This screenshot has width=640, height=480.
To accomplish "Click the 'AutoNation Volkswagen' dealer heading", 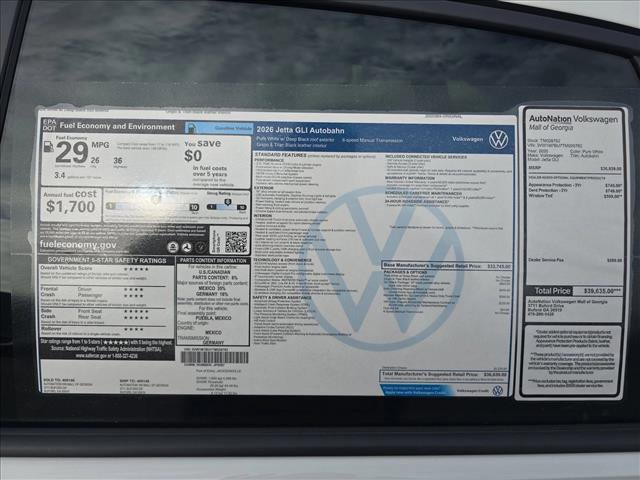I will coord(573,119).
